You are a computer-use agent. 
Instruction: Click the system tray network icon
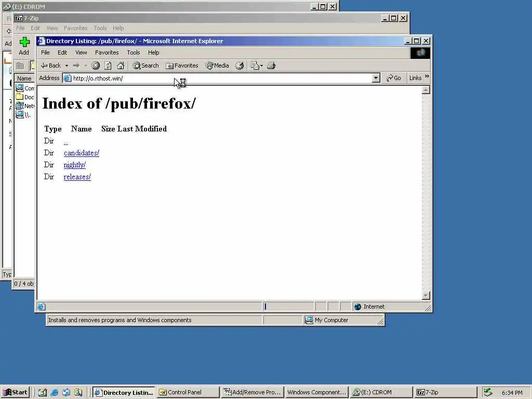487,393
